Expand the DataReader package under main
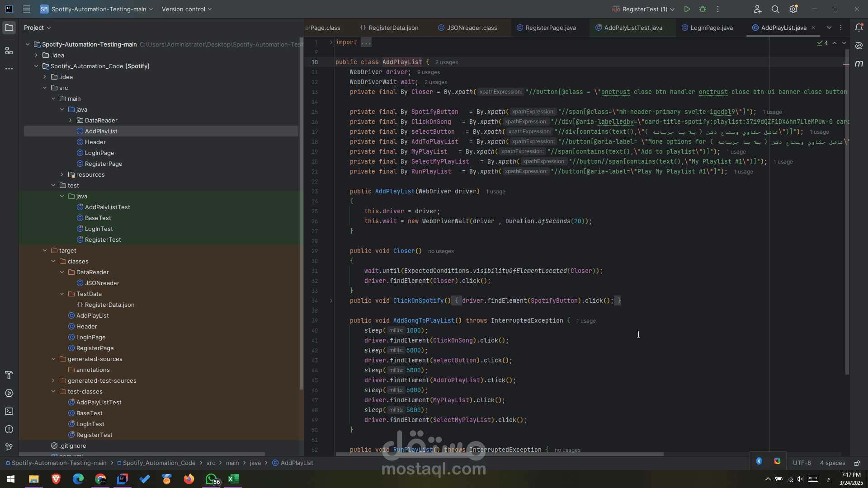 [x=71, y=120]
